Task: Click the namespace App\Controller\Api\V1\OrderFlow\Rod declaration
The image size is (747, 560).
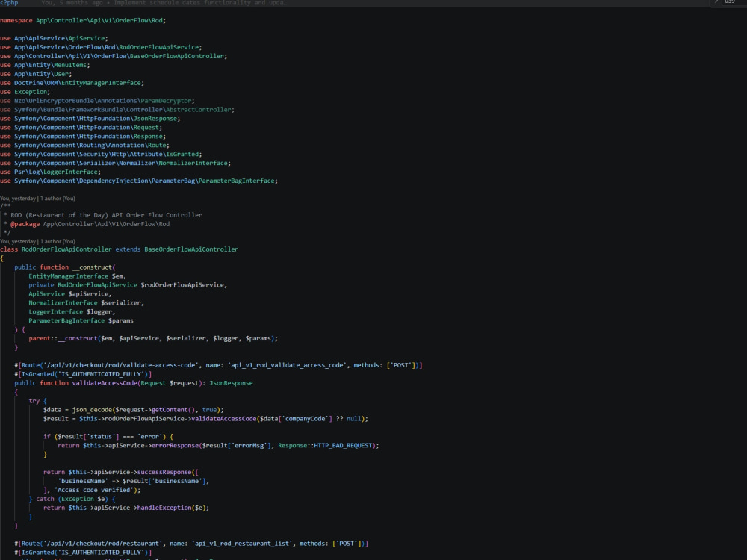Action: [83, 20]
